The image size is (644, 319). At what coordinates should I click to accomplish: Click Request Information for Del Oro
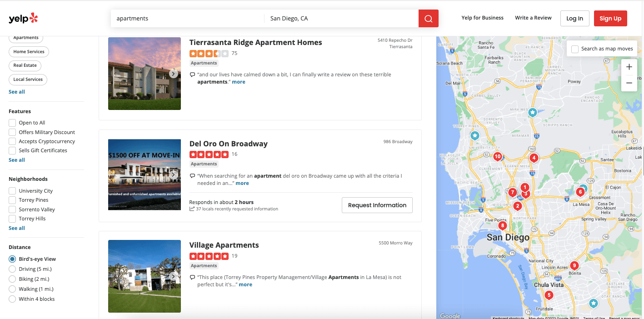point(377,205)
